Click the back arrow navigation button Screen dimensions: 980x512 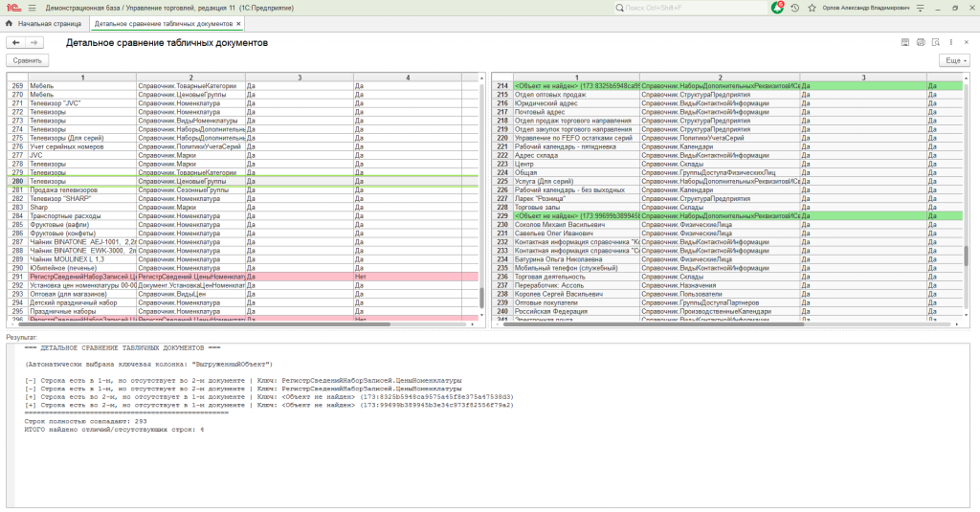point(16,43)
